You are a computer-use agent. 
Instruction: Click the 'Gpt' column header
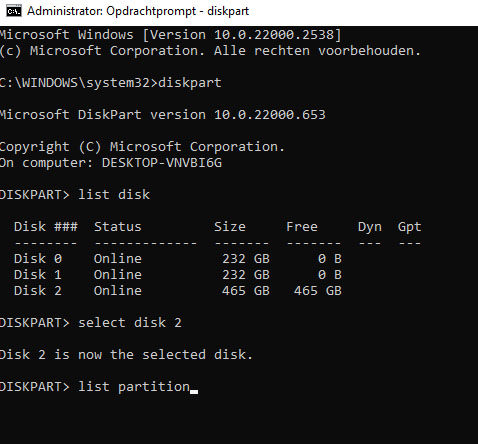pyautogui.click(x=409, y=227)
